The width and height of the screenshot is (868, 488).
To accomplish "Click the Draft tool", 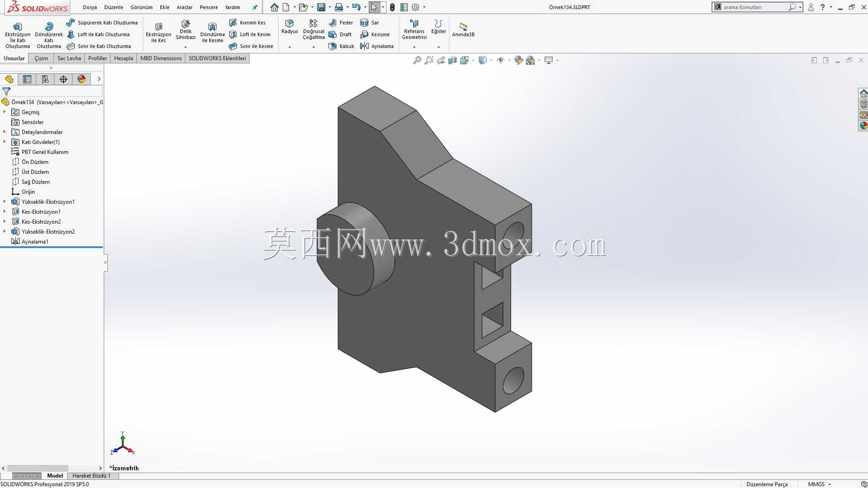I will coord(340,34).
